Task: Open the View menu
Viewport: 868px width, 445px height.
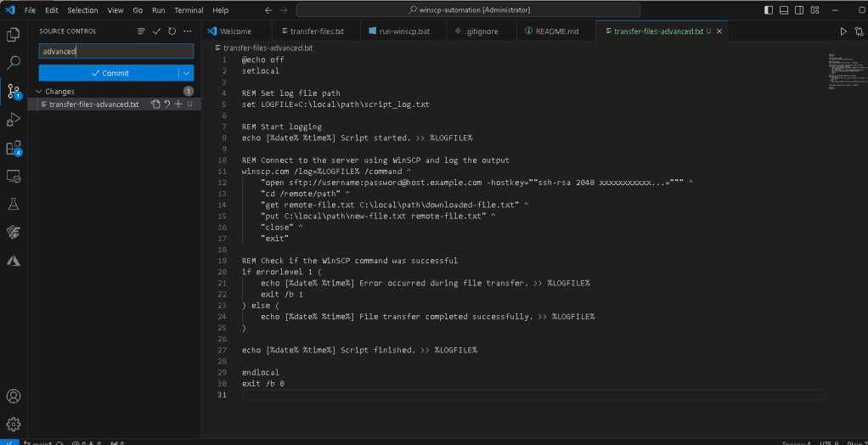Action: (x=116, y=10)
